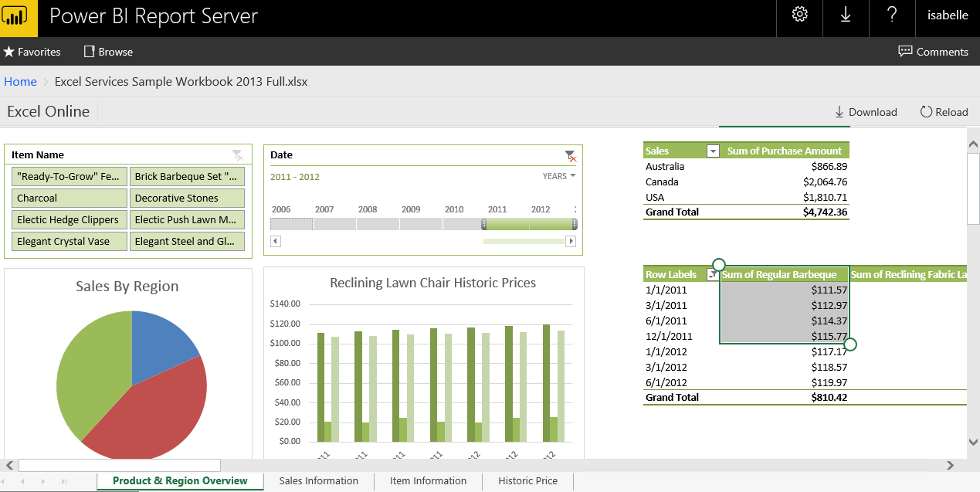Clear the Date timeline filter icon
Image resolution: width=980 pixels, height=492 pixels.
[570, 155]
